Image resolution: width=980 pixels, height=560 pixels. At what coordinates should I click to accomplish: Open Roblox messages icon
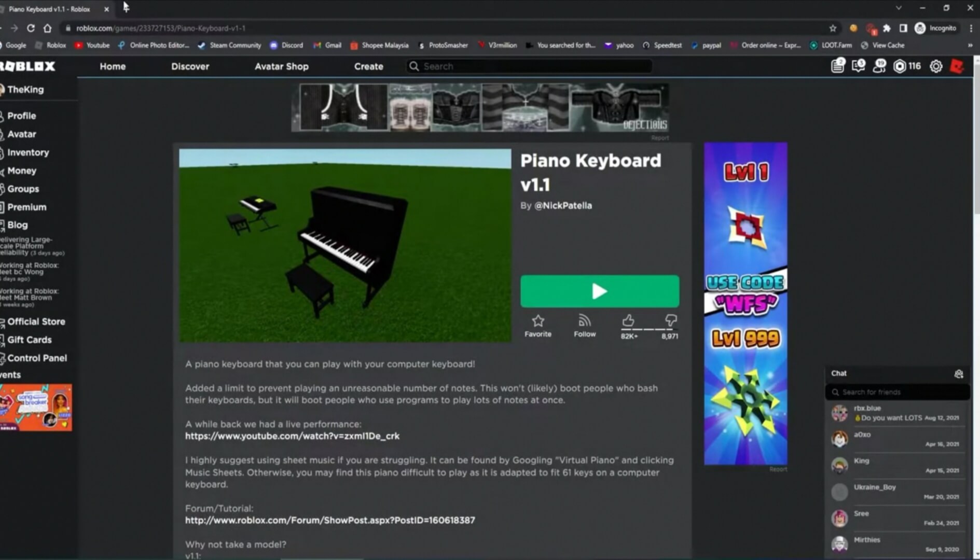coord(858,67)
